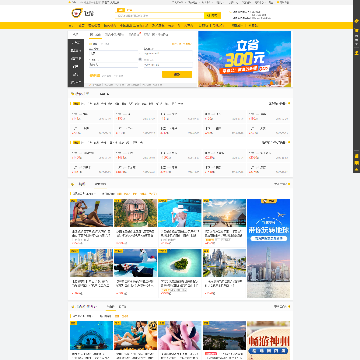Open the Singapore Merlion skyline thumbnail
This screenshot has height=360, width=360.
(x=91, y=263)
